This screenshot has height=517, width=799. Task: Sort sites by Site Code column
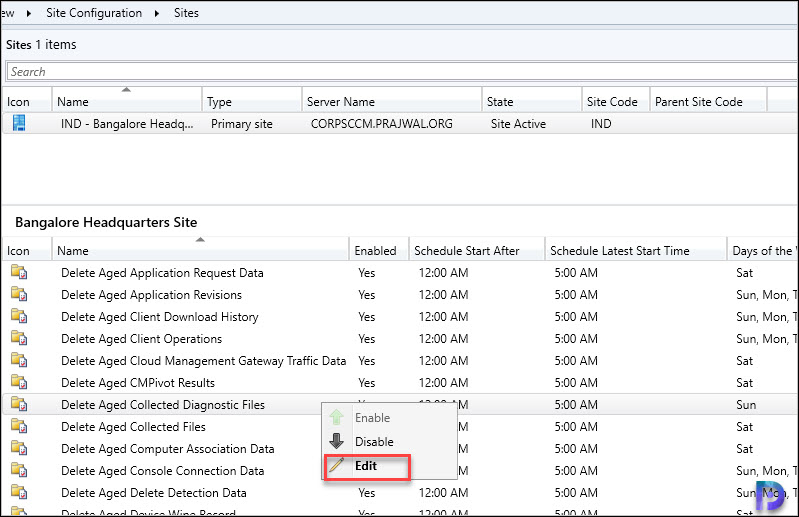pyautogui.click(x=616, y=101)
